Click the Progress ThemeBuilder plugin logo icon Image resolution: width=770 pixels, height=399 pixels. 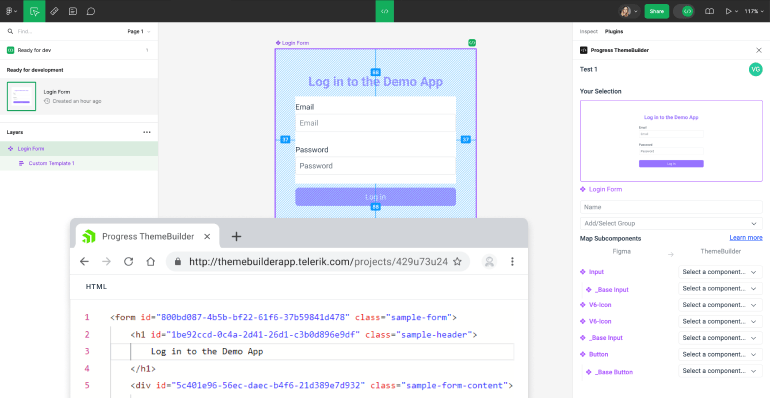coord(583,50)
